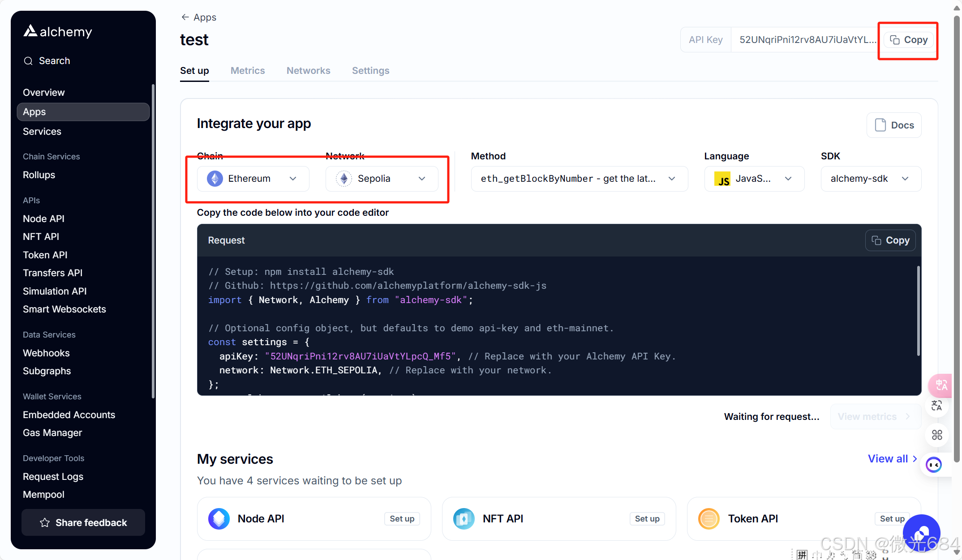Viewport: 962px width, 560px height.
Task: Copy the API Key
Action: [x=909, y=40]
